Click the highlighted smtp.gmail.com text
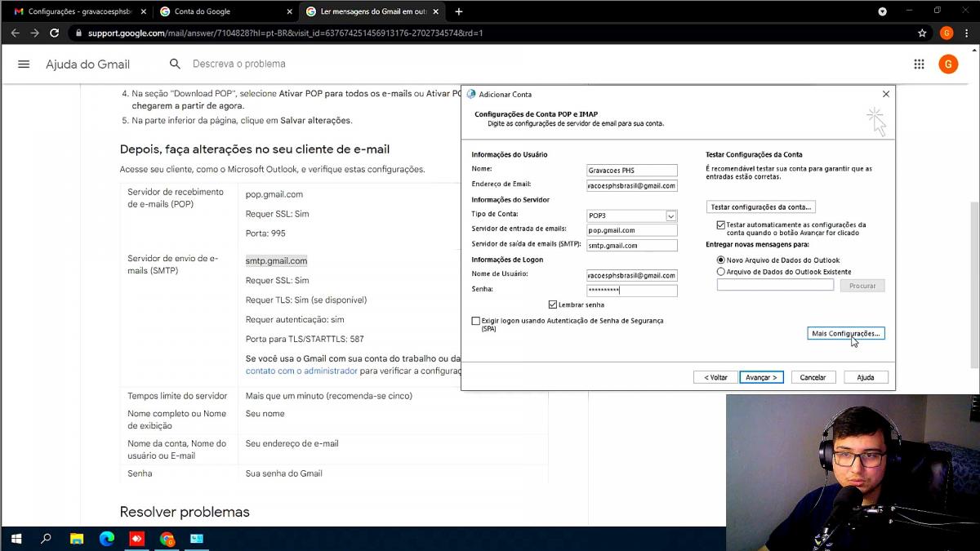This screenshot has height=551, width=980. (276, 261)
